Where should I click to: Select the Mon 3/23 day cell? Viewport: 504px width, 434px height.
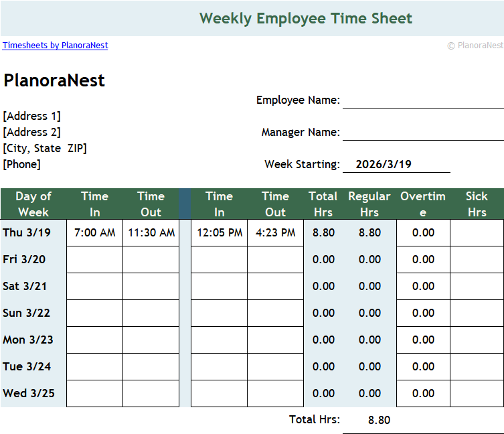click(x=33, y=340)
